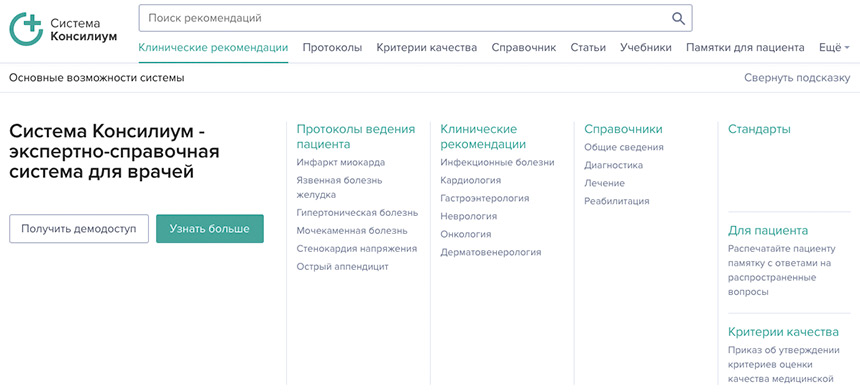
Task: Open Реабилитация reference section
Action: click(616, 201)
